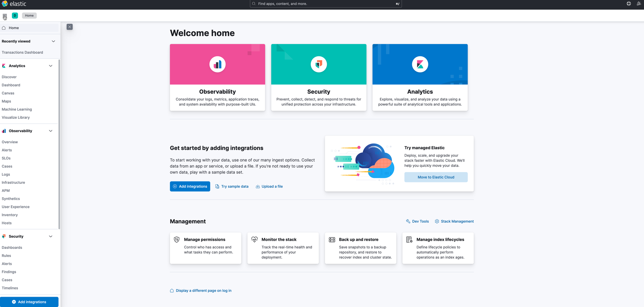Click the Manage permissions shield icon
644x307 pixels.
pos(177,239)
